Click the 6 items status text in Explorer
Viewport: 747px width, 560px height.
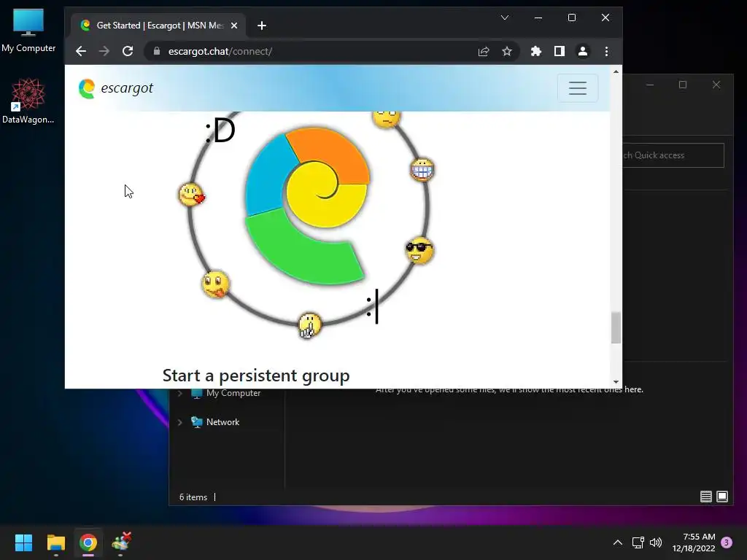coord(193,497)
